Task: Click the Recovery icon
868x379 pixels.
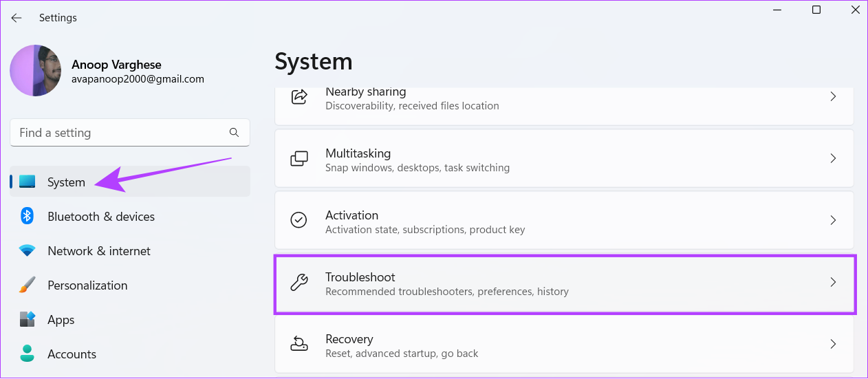Action: 299,344
